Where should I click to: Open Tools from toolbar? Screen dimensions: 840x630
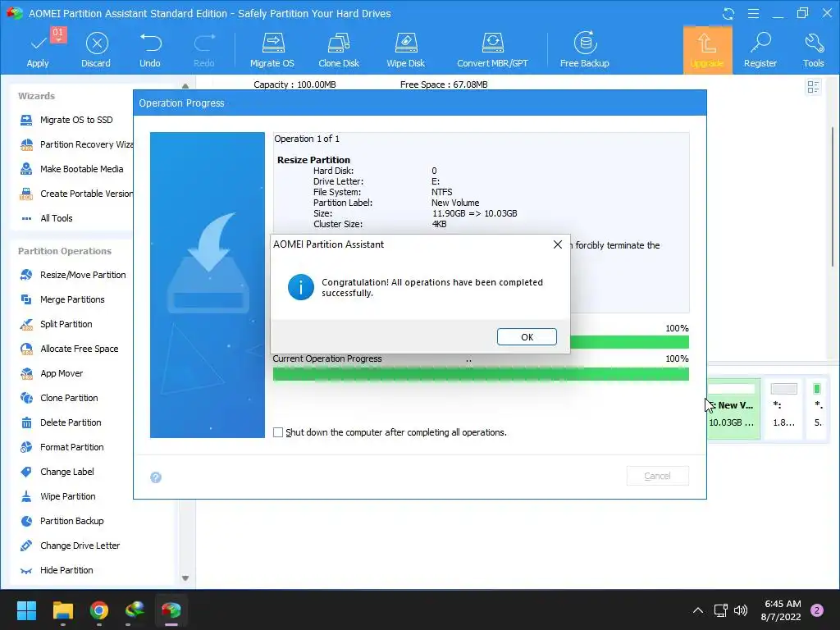[x=813, y=49]
